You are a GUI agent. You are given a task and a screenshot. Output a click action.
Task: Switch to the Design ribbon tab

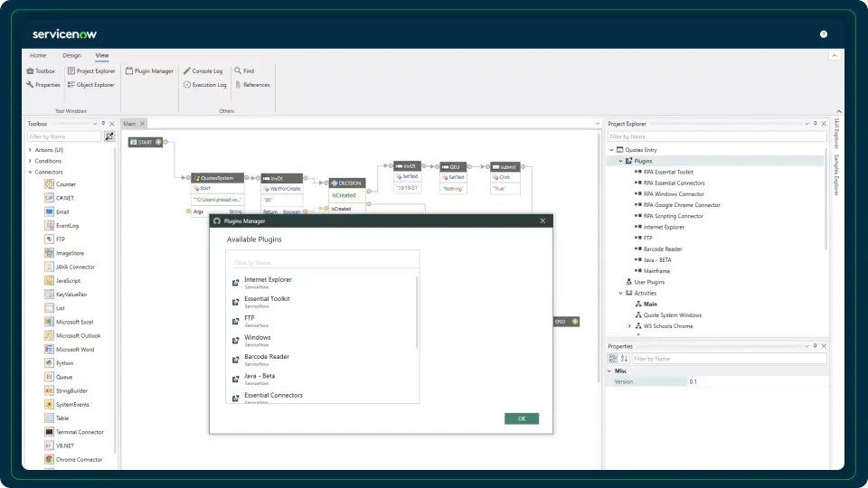[71, 55]
